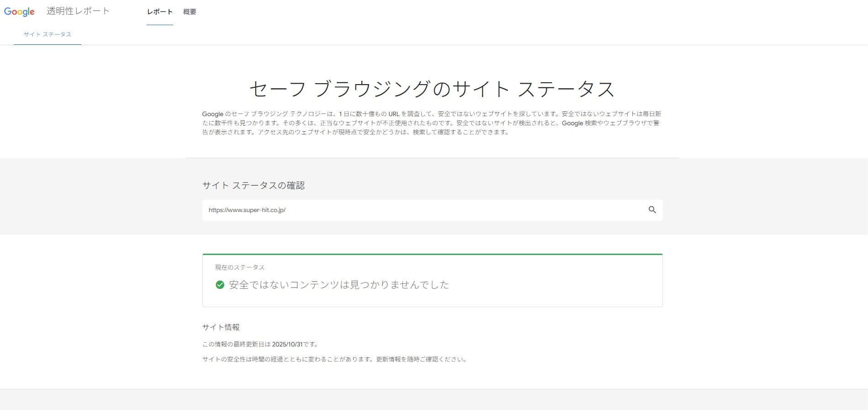Screen dimensions: 868x410
Task: Click the サイト ステータスの確認 heading
Action: coord(254,186)
